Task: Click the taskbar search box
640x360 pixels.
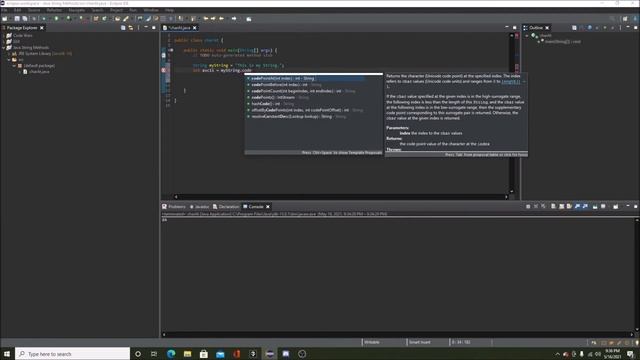Action: (73, 354)
